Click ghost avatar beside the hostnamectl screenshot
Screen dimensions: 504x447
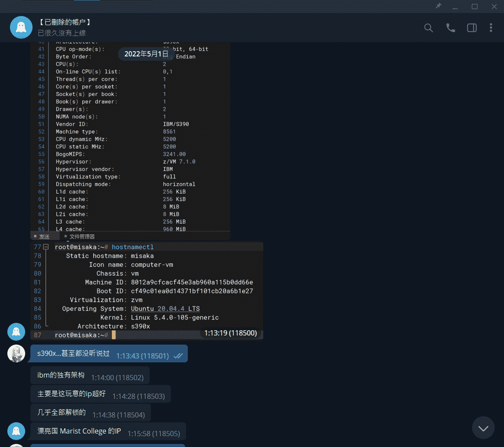click(16, 332)
